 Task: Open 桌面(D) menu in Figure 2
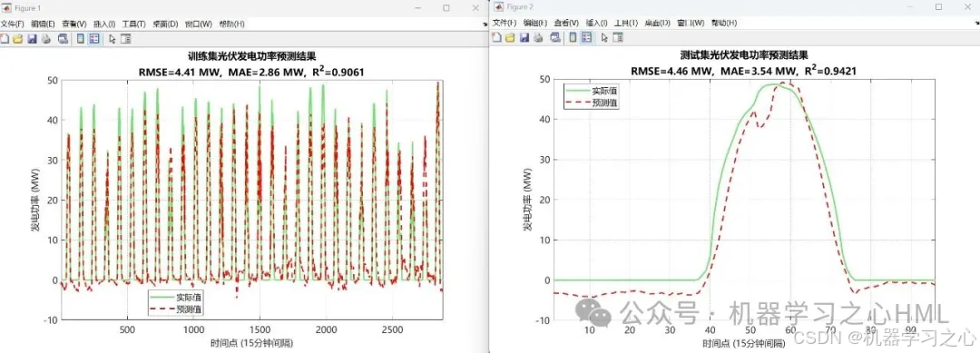tap(658, 23)
